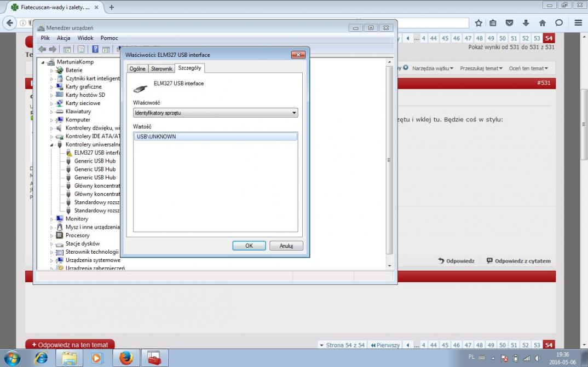The height and width of the screenshot is (367, 588).
Task: Click the battery icon in system tray
Action: pos(516,358)
